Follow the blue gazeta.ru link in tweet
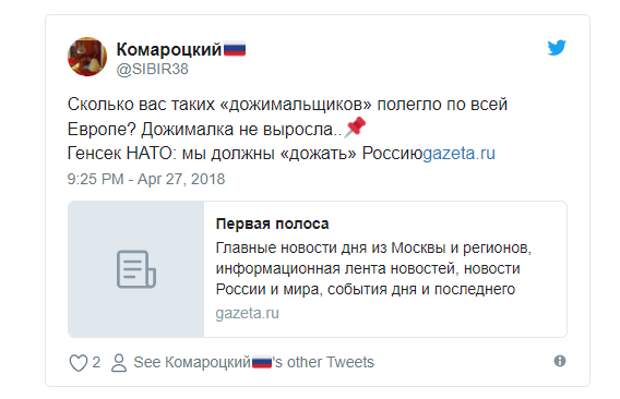The height and width of the screenshot is (399, 620). (459, 153)
